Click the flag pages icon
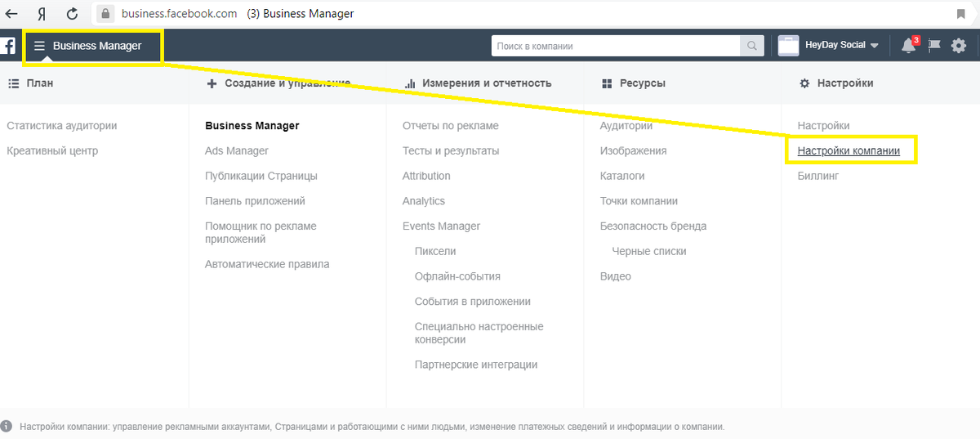 935,46
